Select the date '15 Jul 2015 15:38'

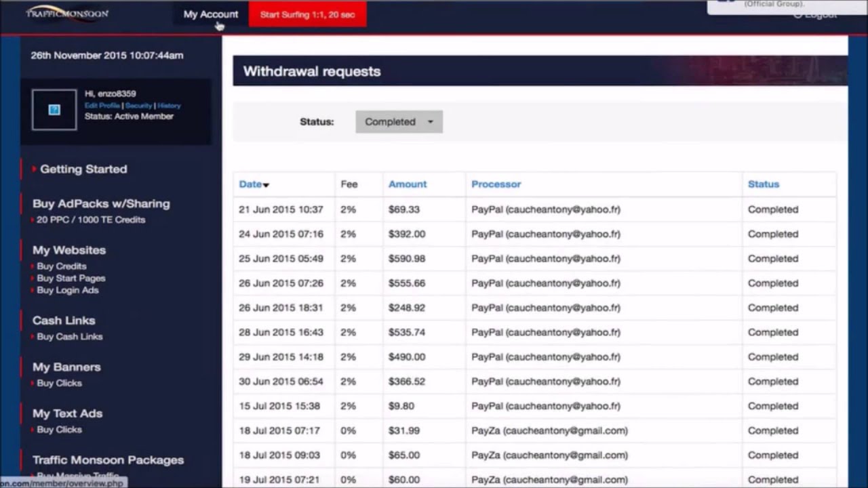point(279,406)
